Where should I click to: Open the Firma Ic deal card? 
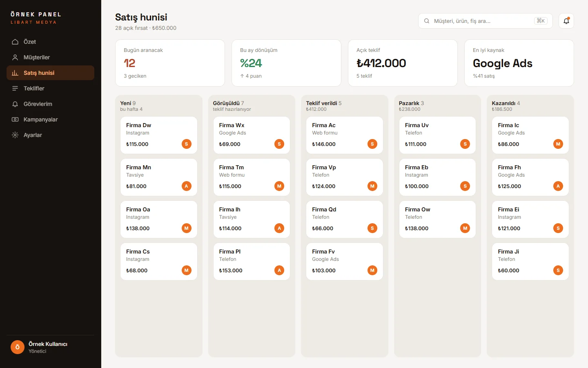(530, 135)
